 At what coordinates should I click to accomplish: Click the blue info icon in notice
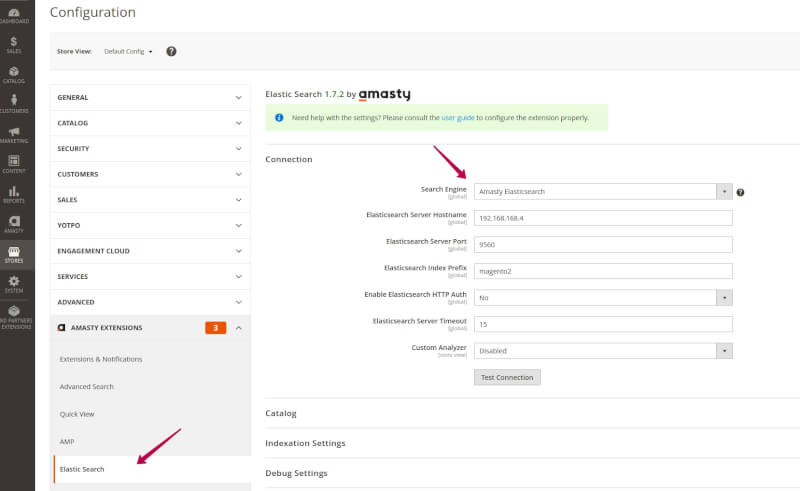[x=279, y=117]
